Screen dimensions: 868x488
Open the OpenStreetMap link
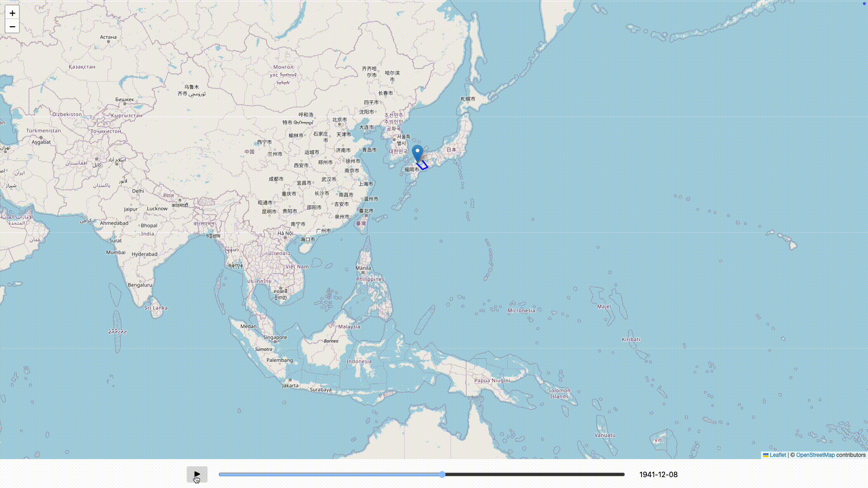pos(815,455)
